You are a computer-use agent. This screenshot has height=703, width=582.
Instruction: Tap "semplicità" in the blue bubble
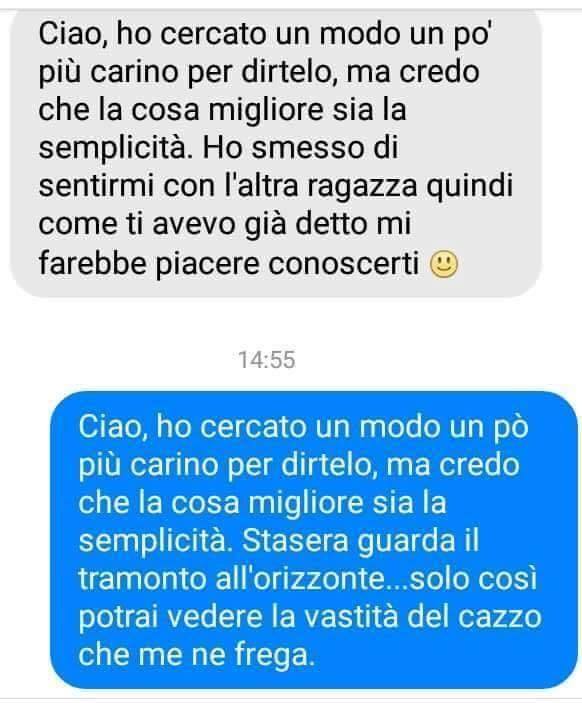pos(157,542)
